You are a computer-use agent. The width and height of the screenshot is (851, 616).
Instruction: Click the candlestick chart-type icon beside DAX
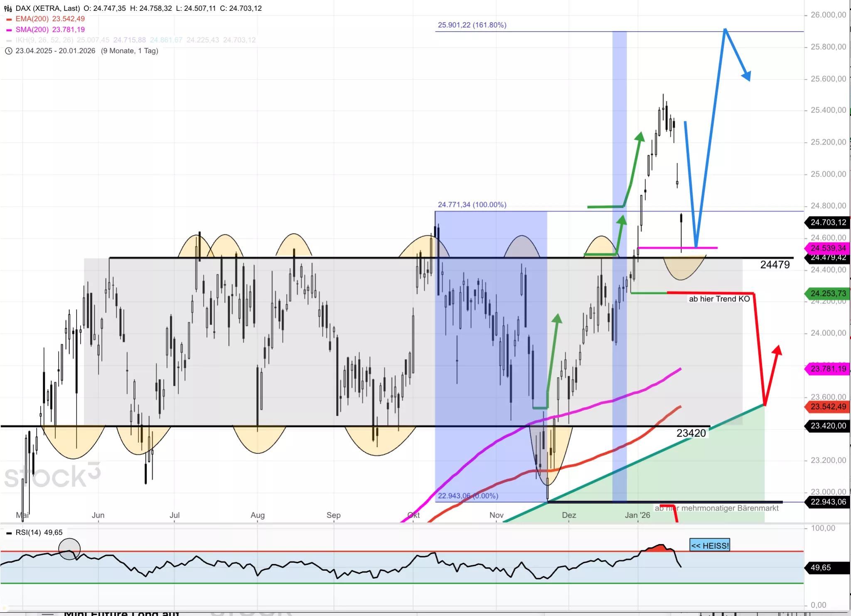click(x=8, y=8)
